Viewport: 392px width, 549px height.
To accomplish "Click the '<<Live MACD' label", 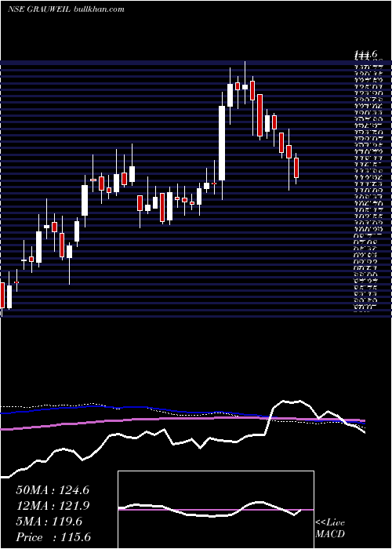I will (x=330, y=529).
